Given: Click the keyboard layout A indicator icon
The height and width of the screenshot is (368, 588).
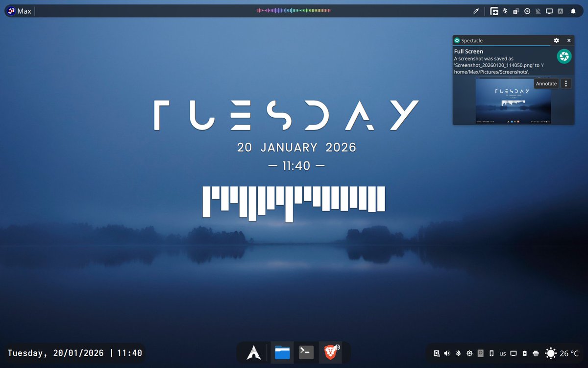Looking at the screenshot, I should tap(561, 11).
